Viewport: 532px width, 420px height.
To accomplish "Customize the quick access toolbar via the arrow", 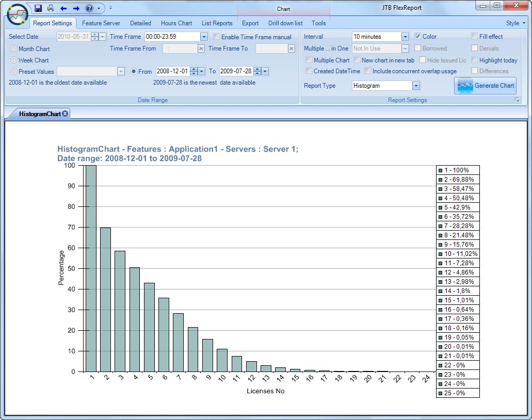I will coord(110,8).
